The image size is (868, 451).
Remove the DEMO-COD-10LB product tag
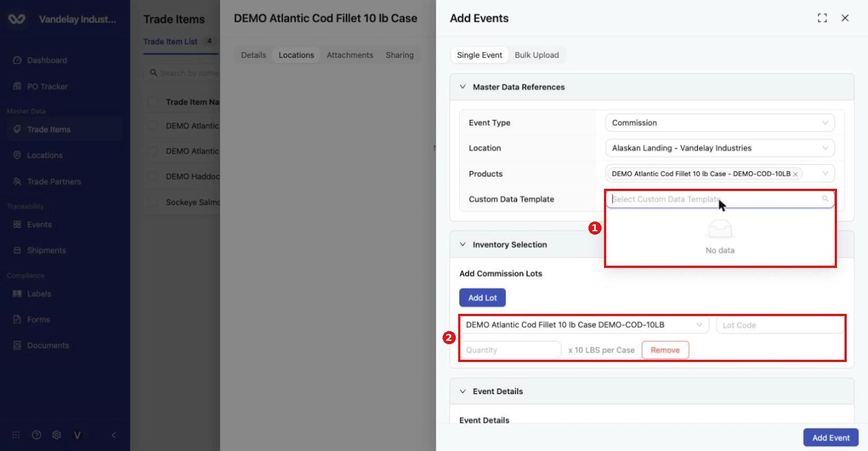tap(795, 174)
